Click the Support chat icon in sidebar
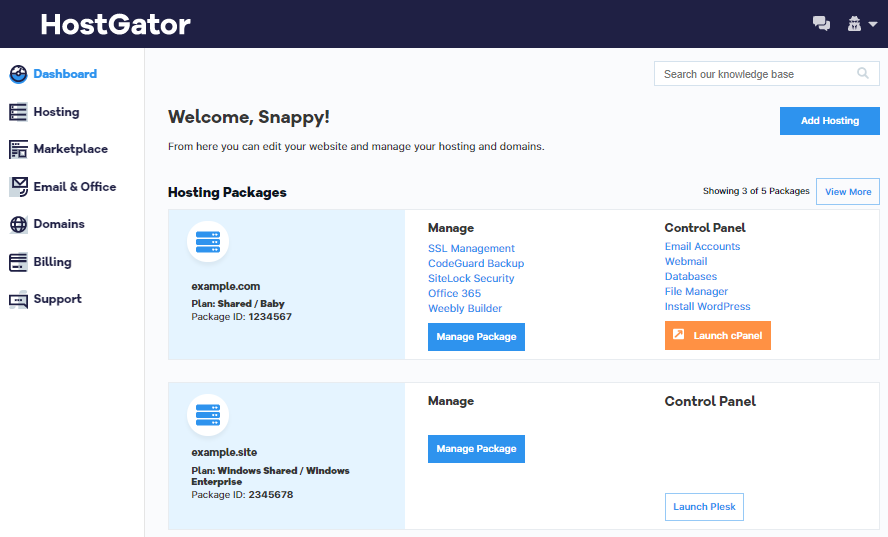The height and width of the screenshot is (537, 888). click(18, 300)
